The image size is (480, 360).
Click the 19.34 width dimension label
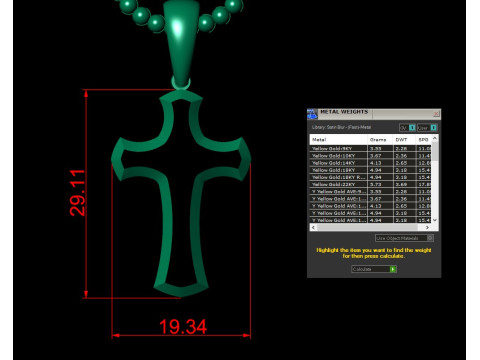pyautogui.click(x=183, y=327)
